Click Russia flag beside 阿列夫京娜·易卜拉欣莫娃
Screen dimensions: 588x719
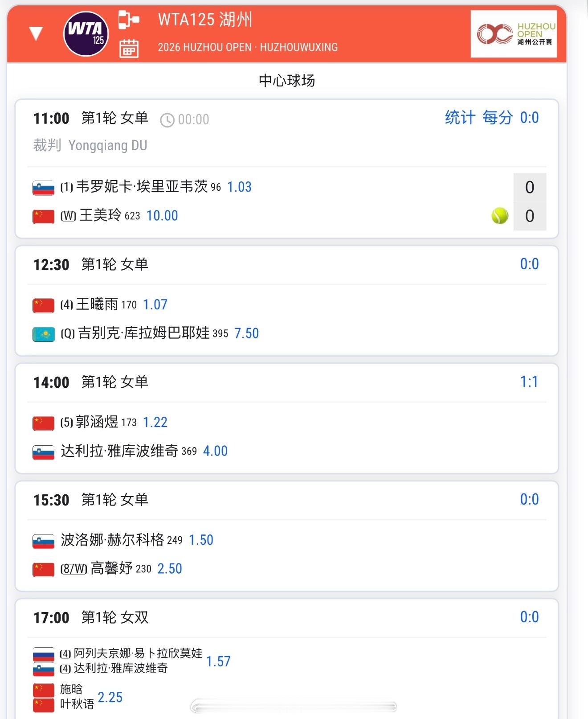tap(44, 654)
